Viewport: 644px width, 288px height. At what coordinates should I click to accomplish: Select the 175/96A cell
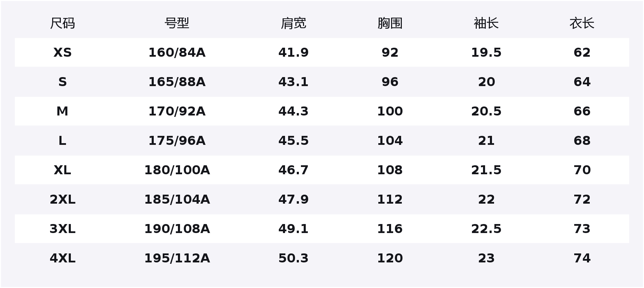coord(177,141)
